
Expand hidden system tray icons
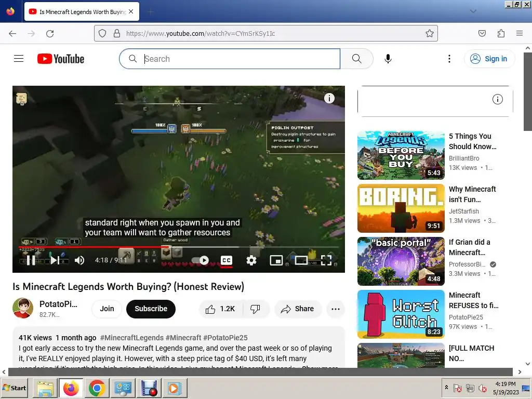[446, 387]
